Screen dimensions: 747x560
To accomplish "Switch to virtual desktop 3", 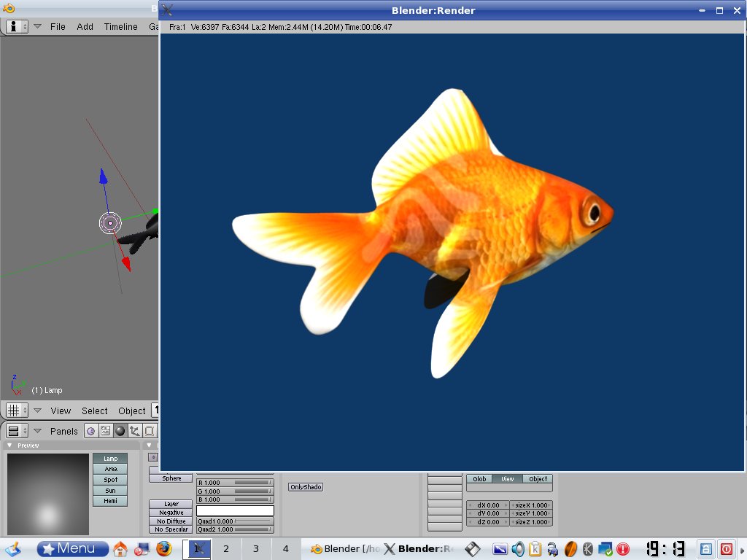I will point(255,549).
